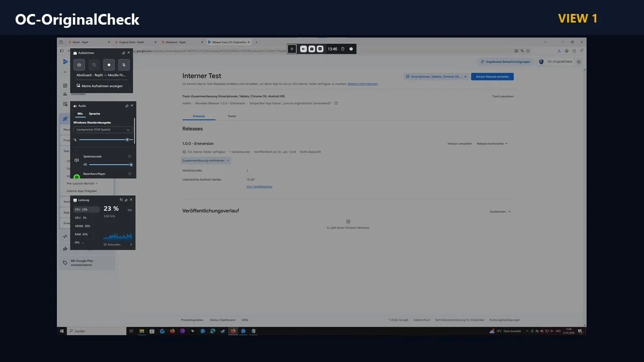Screen dimensions: 644x362
Task: Click Neuen Release erstellen
Action: (492, 77)
